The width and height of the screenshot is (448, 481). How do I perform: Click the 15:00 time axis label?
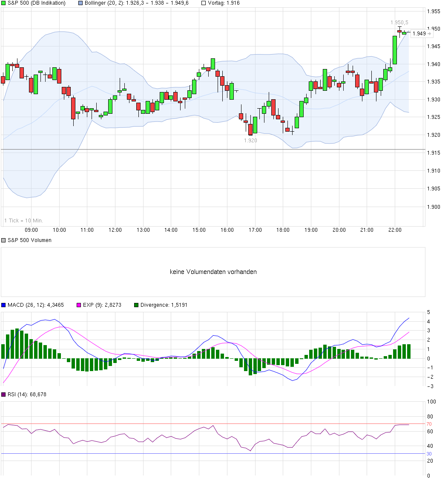pos(199,230)
